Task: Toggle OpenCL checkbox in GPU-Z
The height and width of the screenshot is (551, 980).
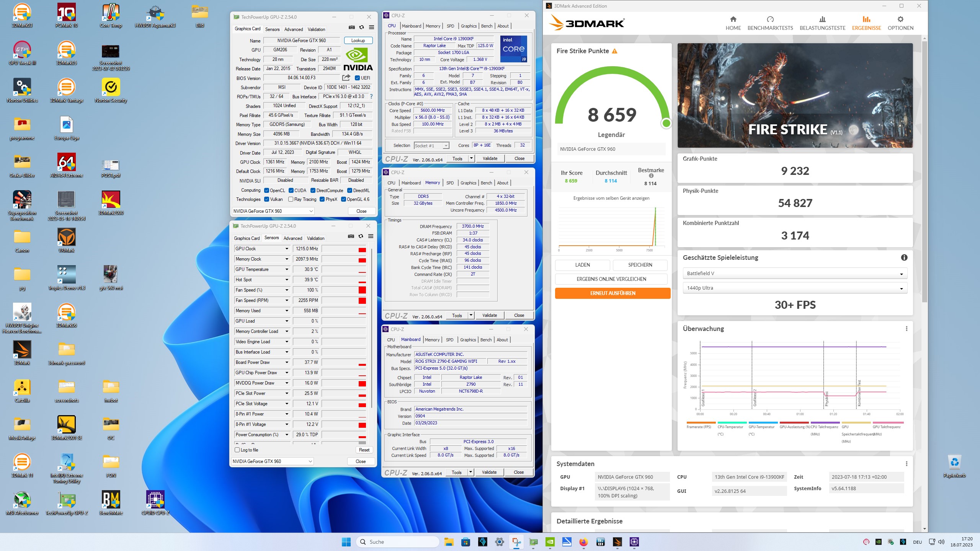Action: 266,191
